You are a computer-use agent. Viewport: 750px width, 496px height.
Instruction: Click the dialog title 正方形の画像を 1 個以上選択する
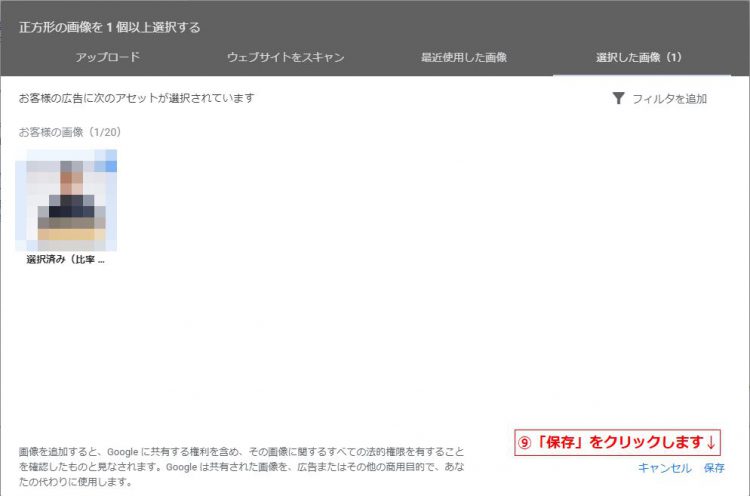point(110,27)
